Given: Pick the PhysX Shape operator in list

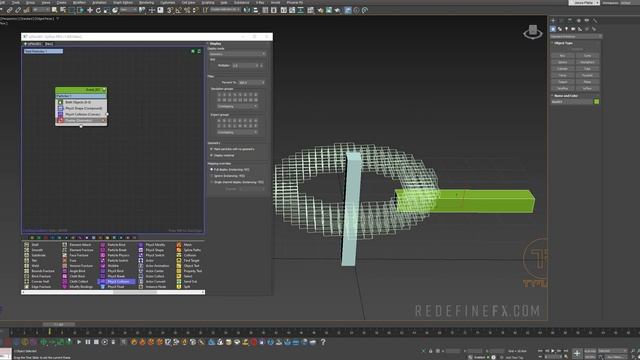Looking at the screenshot, I should click(152, 250).
